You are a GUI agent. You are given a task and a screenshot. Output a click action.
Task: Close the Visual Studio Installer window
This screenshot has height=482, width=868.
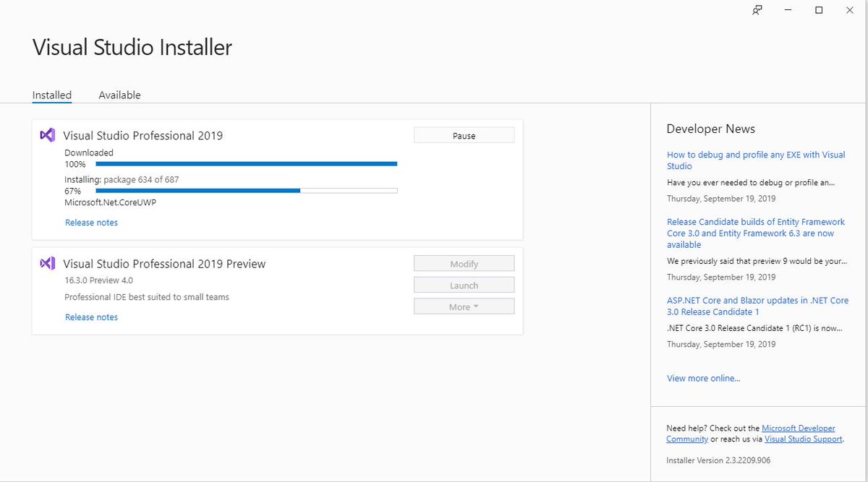849,10
